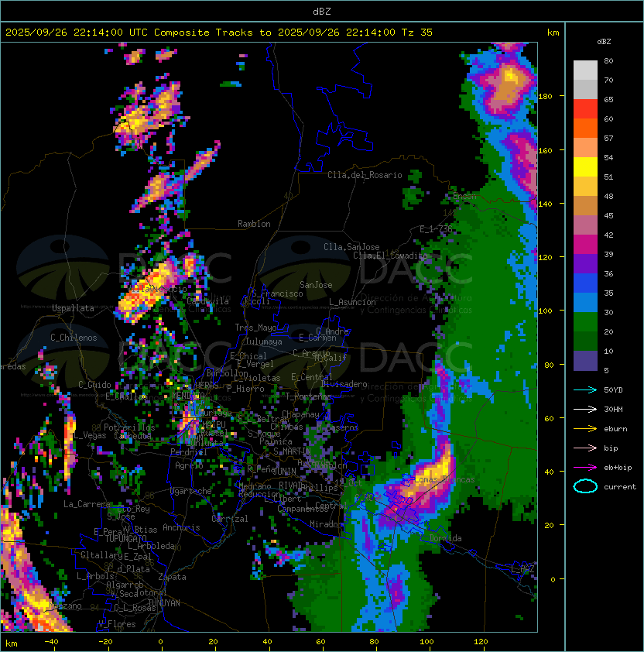Click the 'L_Asuncion' place label
This screenshot has height=652, width=644.
pyautogui.click(x=352, y=302)
